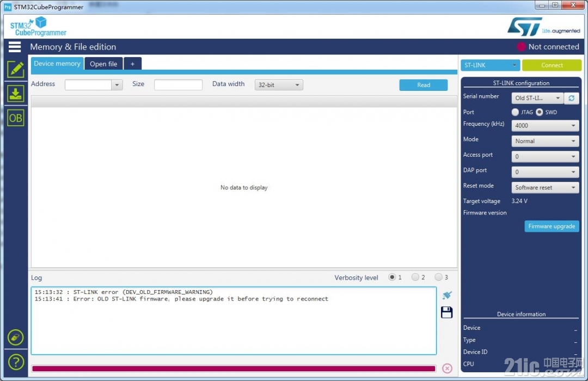The height and width of the screenshot is (381, 588).
Task: Click the Target voltage 3.24 V value
Action: tap(519, 201)
